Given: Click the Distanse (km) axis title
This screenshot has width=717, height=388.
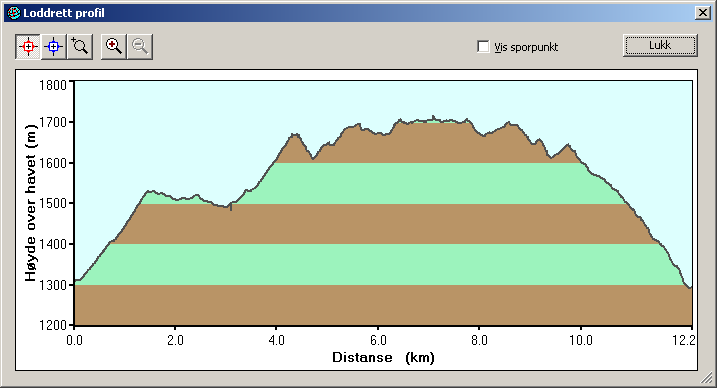Looking at the screenshot, I should click(383, 357).
